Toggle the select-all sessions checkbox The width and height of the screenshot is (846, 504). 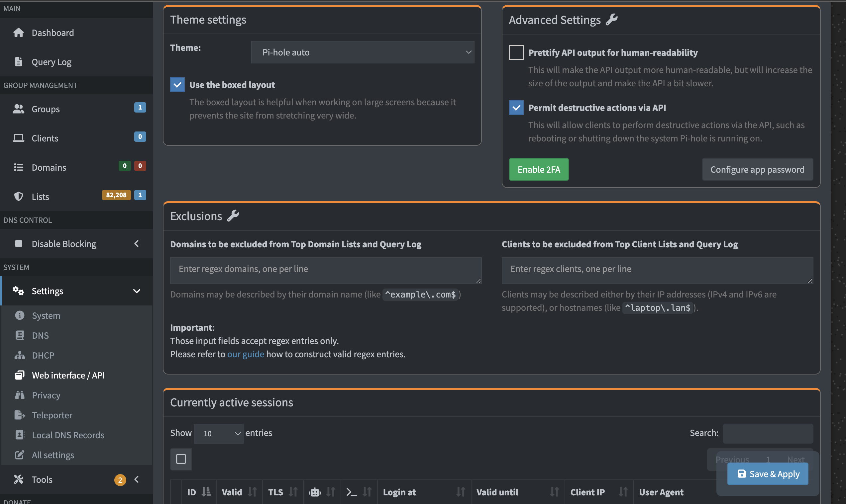pos(181,459)
